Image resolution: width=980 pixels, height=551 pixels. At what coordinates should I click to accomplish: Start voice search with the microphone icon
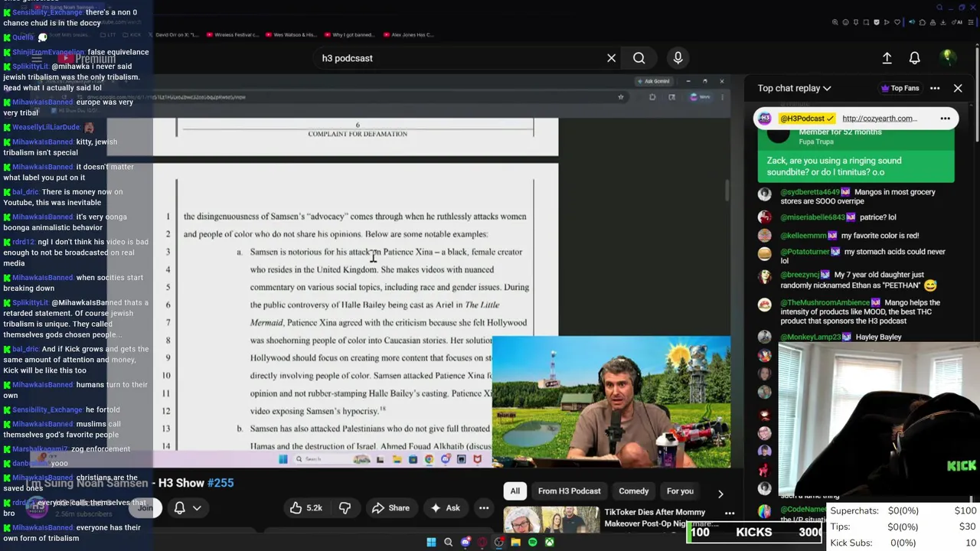click(x=678, y=58)
